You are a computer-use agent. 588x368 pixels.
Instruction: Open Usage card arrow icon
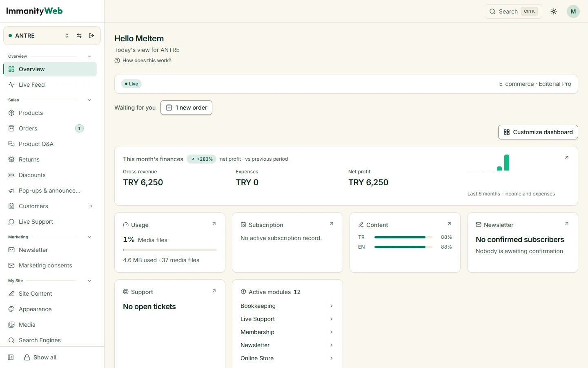(x=214, y=224)
